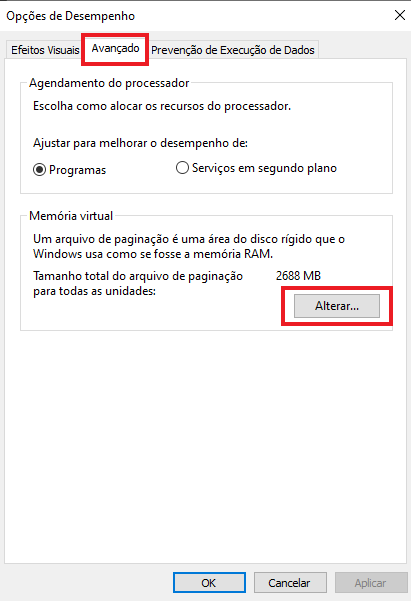Close the Opções de Desempenho dialog
411x601 pixels.
pyautogui.click(x=399, y=15)
